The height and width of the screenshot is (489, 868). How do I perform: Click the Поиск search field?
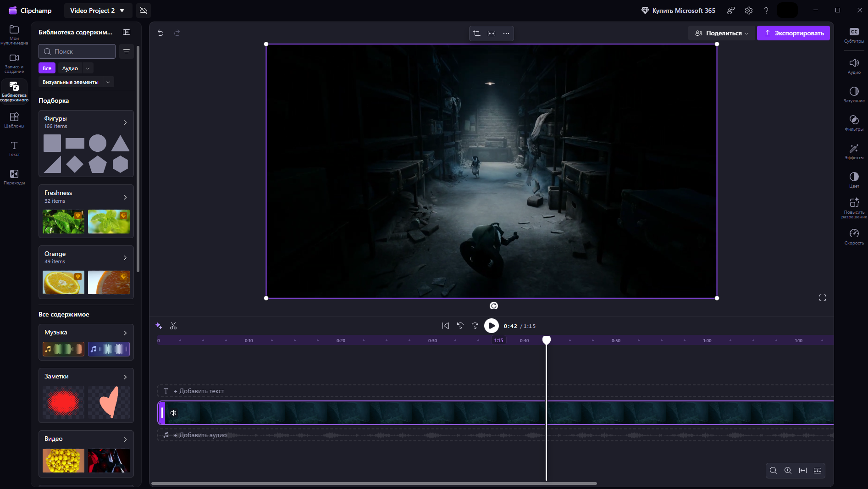click(x=77, y=51)
